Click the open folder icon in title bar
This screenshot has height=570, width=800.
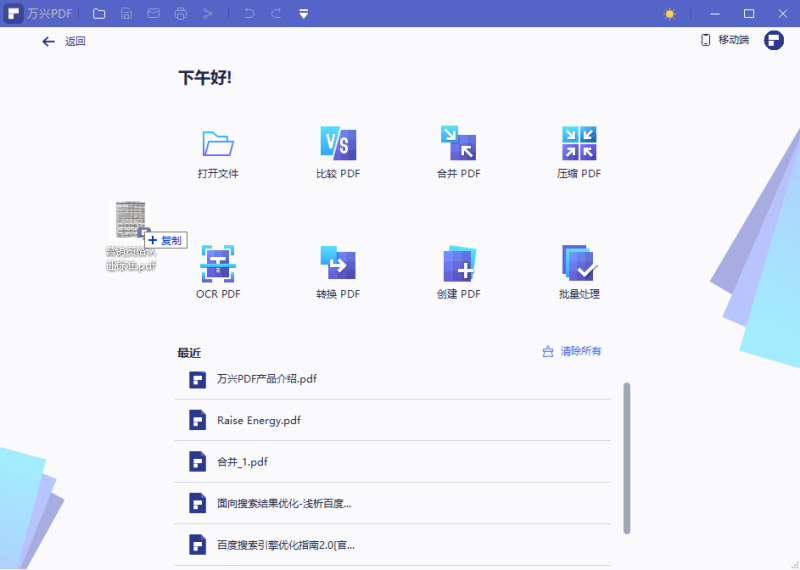pos(99,14)
